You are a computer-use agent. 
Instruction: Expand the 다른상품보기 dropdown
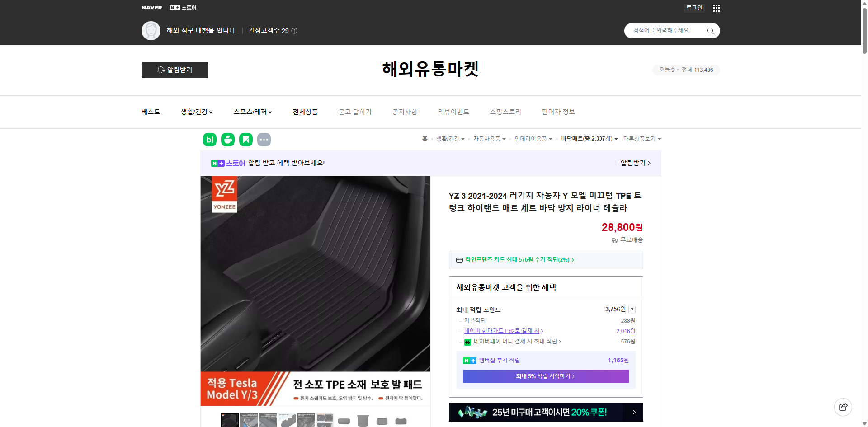pos(642,139)
